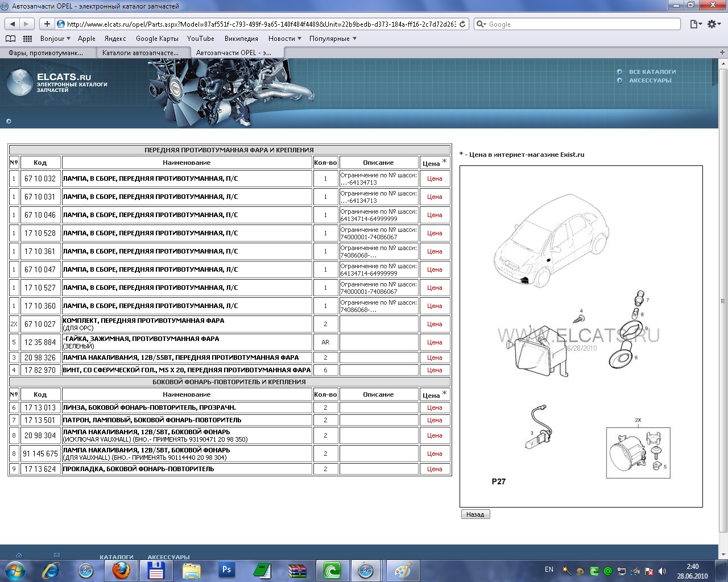Open WinRAR from the taskbar
Viewport: 728px width, 582px height.
[x=297, y=570]
